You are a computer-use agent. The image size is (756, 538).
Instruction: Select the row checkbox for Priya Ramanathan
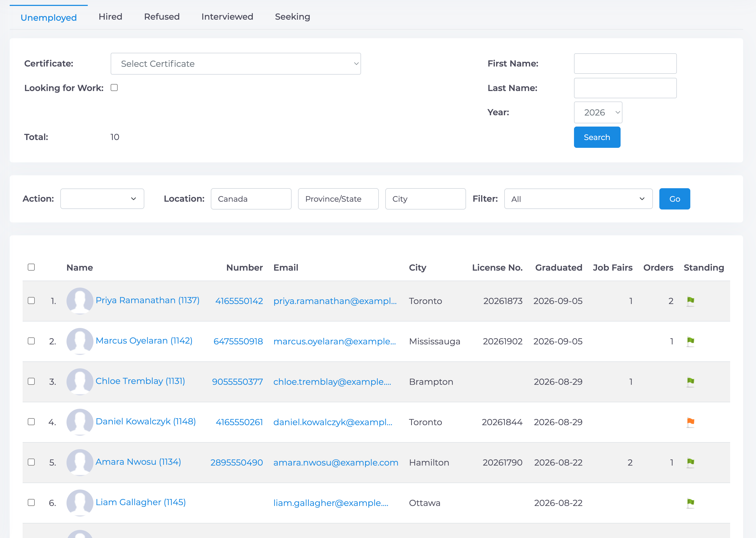click(x=31, y=301)
